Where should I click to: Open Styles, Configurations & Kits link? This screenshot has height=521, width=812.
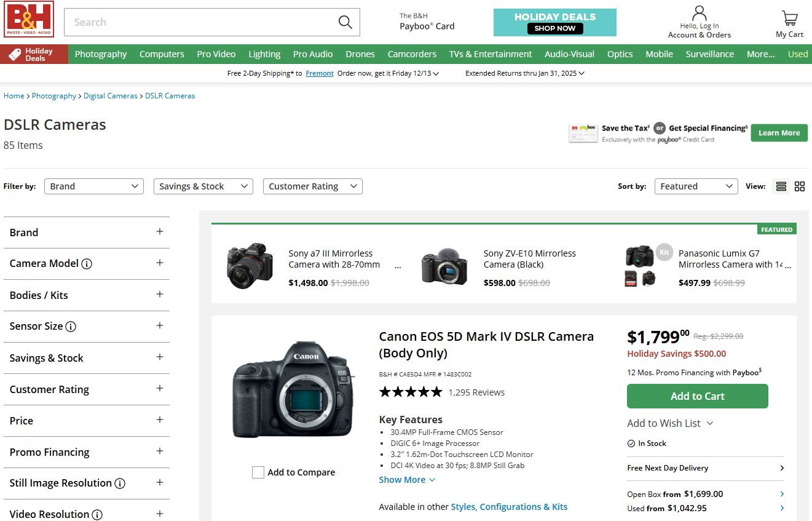click(509, 507)
